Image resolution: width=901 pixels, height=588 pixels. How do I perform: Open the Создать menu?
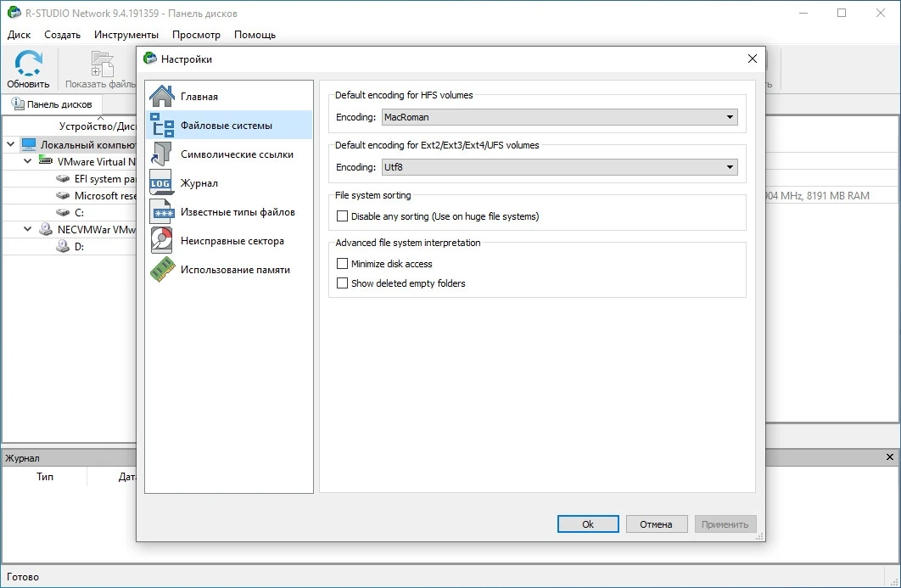pos(63,35)
